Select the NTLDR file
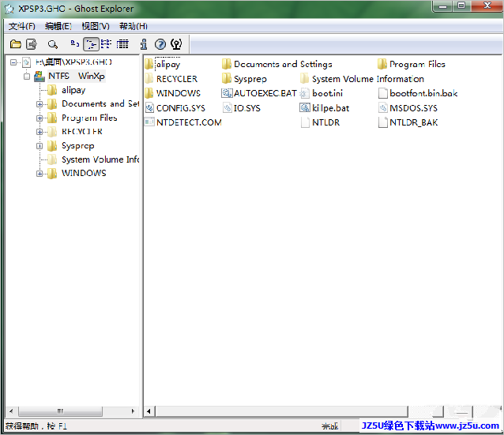The height and width of the screenshot is (435, 504). tap(320, 122)
